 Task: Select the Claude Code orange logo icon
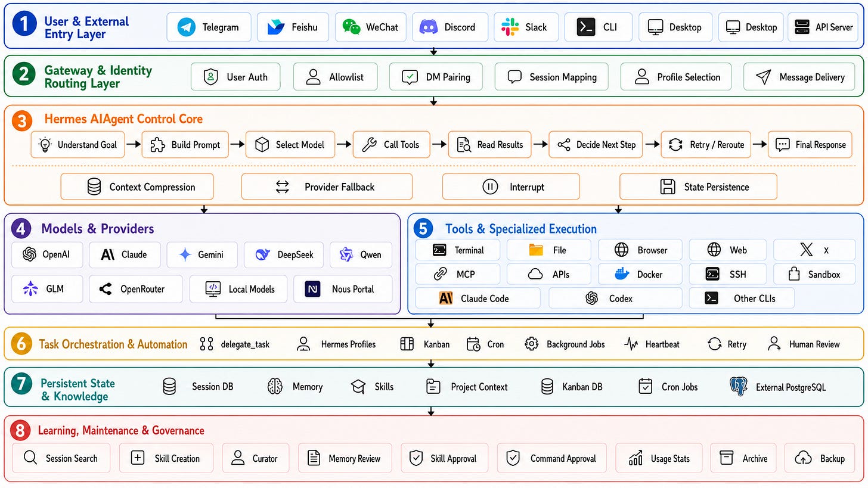point(446,299)
